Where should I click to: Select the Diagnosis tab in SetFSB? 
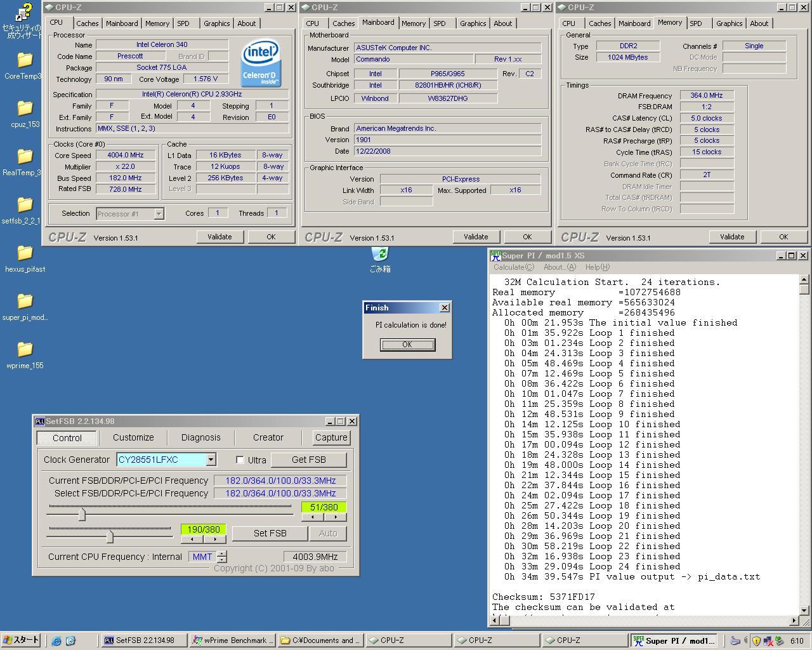tap(200, 437)
